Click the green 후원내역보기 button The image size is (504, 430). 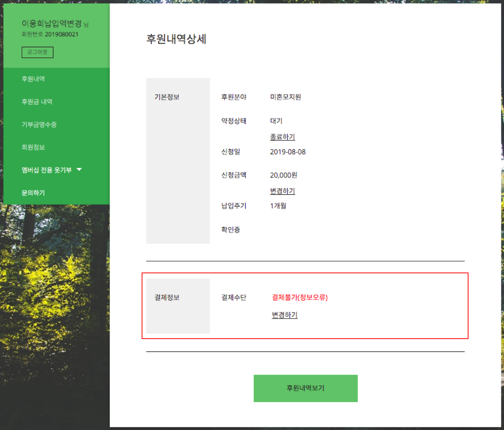pyautogui.click(x=305, y=388)
